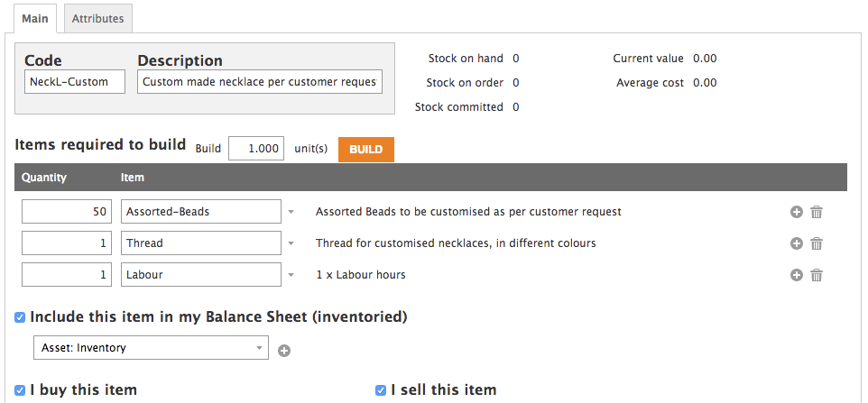Add new account beside Asset: Inventory
Screen dimensions: 868x403
point(284,351)
